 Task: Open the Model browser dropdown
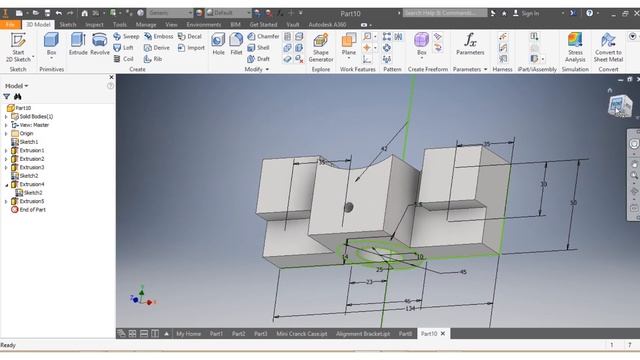16,86
